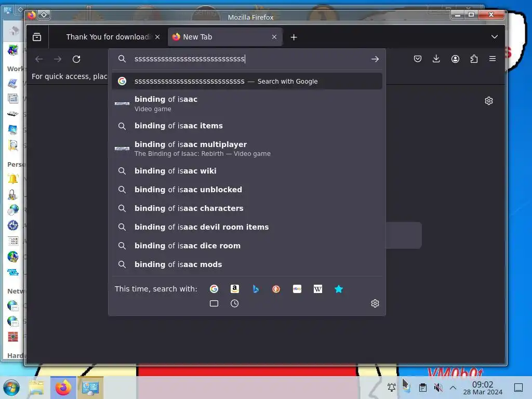The image size is (532, 399).
Task: Search bookmarks with the star icon
Action: click(x=339, y=289)
